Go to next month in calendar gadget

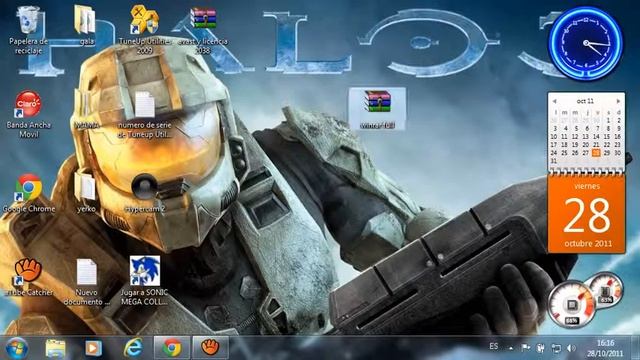point(618,101)
